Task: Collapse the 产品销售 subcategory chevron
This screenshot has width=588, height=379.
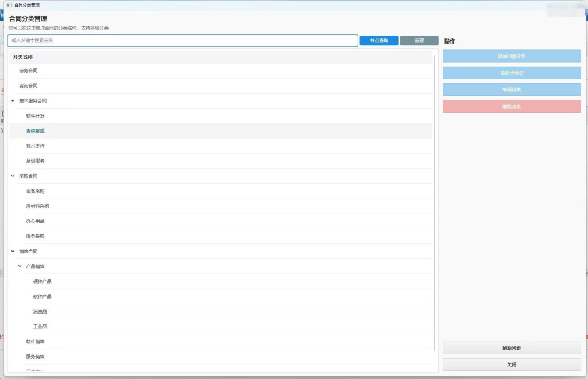Action: click(x=20, y=266)
